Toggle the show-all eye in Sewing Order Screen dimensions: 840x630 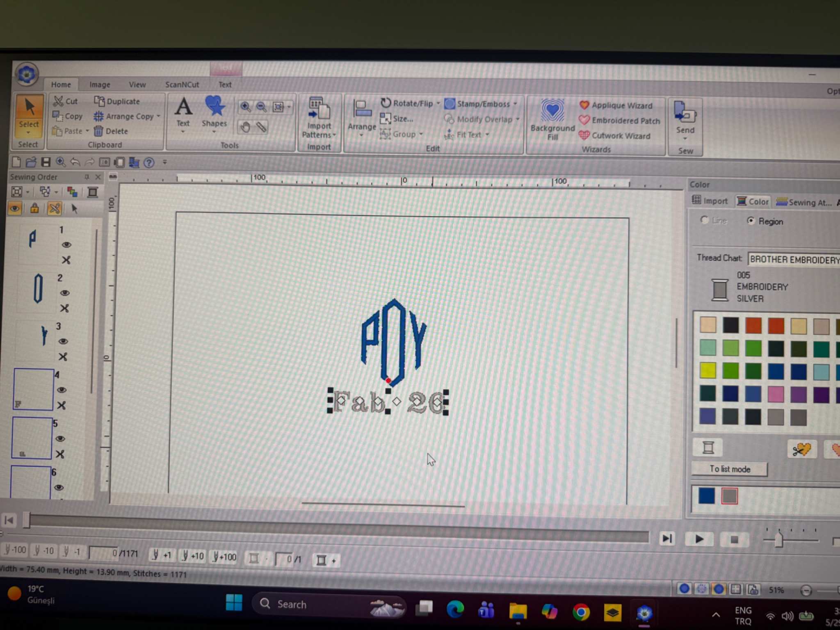click(x=15, y=208)
